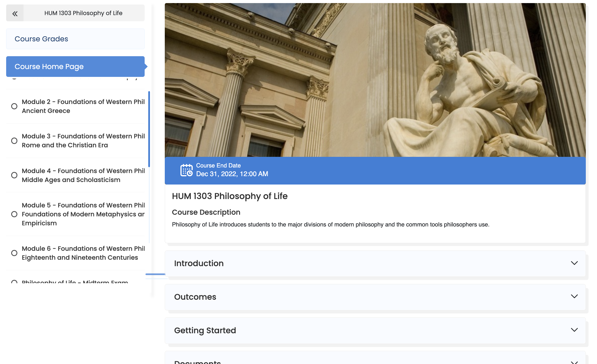
Task: Collapse sidebar with double-chevron icon
Action: tap(15, 13)
